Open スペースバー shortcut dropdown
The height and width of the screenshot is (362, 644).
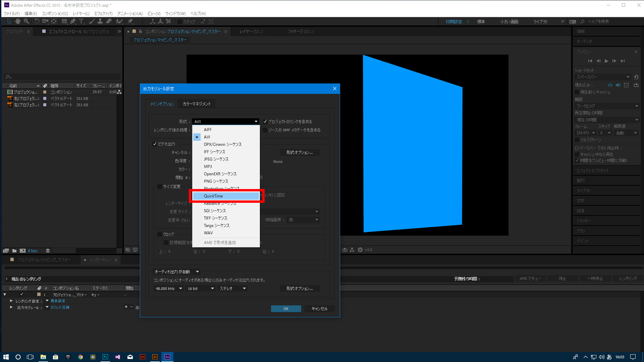(603, 77)
